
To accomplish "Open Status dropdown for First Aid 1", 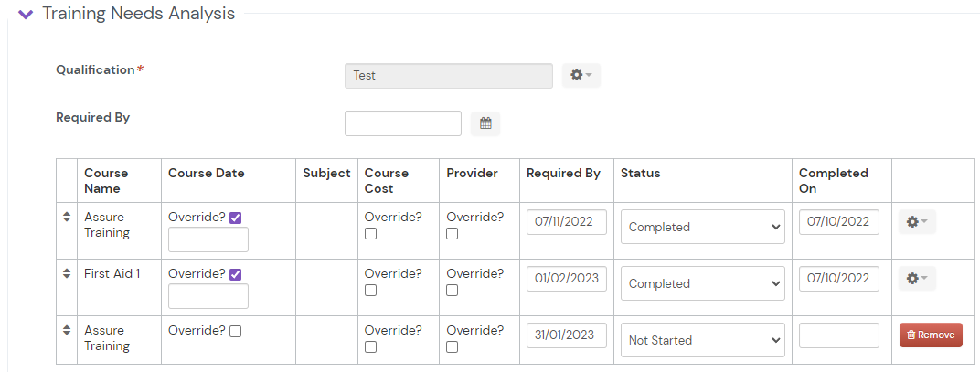I will point(702,283).
